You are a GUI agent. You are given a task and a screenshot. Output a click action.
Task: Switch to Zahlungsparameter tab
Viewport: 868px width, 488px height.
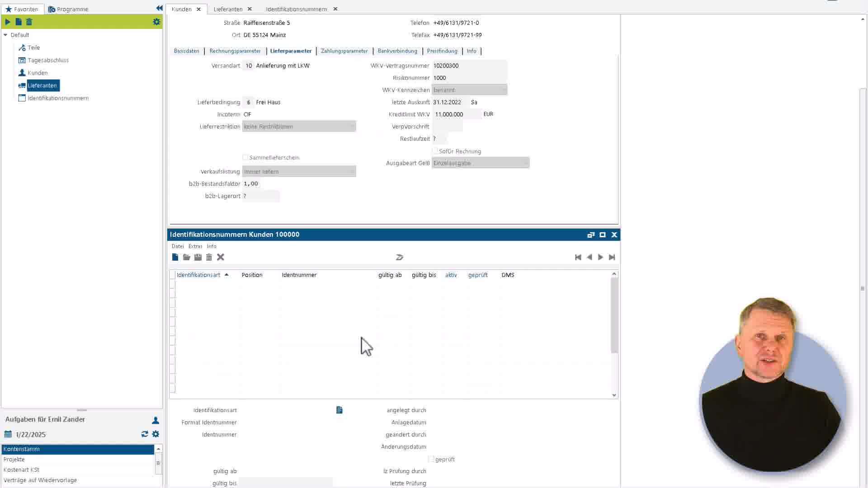pos(344,51)
